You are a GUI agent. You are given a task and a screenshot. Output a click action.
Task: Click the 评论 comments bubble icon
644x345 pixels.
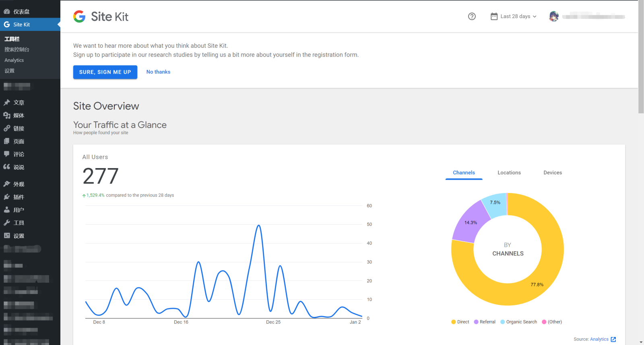[7, 154]
